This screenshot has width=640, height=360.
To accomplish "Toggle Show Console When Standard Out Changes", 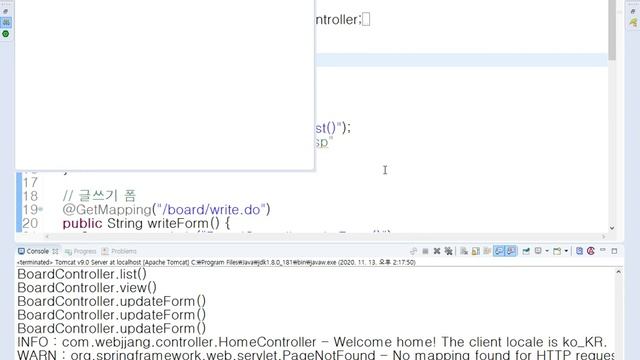I will point(499,251).
